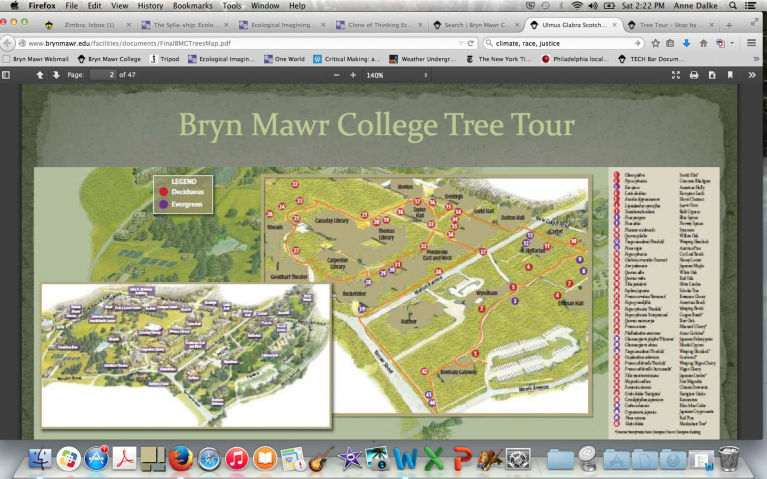Open Philadelphia local bookmark
The height and width of the screenshot is (479, 767).
(x=575, y=59)
